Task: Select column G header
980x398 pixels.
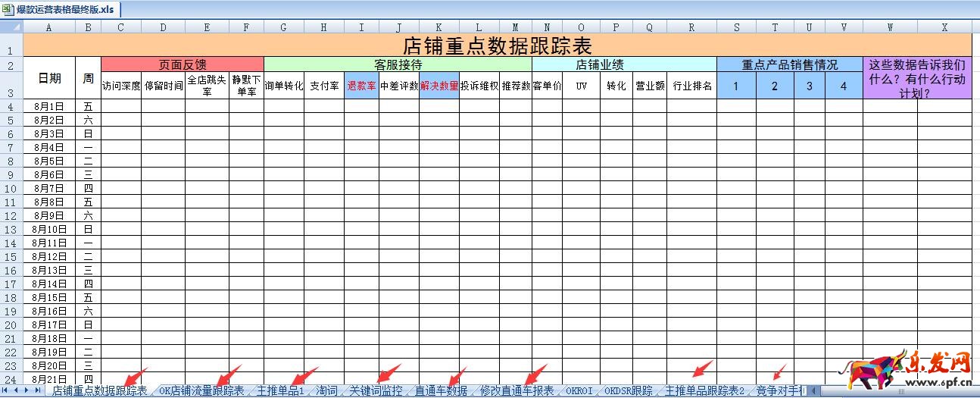Action: 283,27
